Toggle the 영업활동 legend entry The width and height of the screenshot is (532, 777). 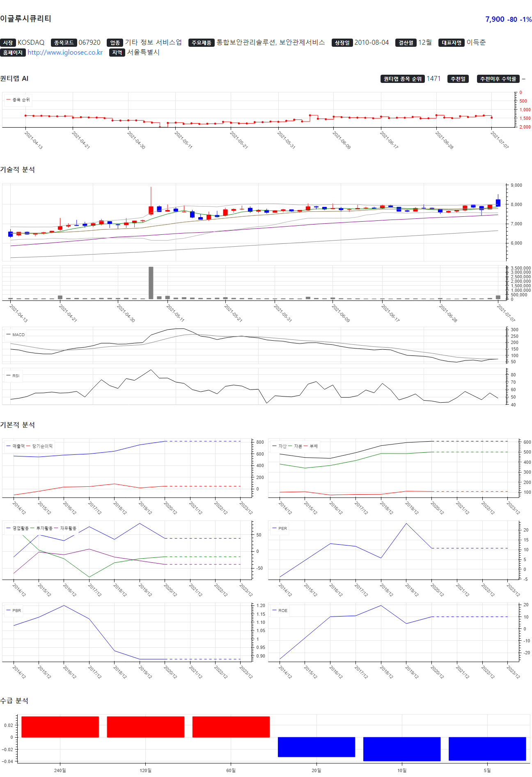pyautogui.click(x=18, y=528)
